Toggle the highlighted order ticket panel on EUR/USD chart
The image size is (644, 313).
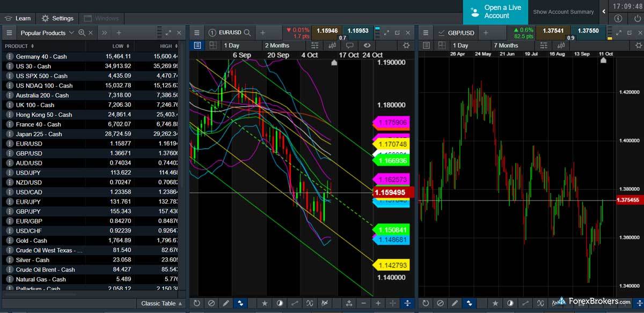197,46
